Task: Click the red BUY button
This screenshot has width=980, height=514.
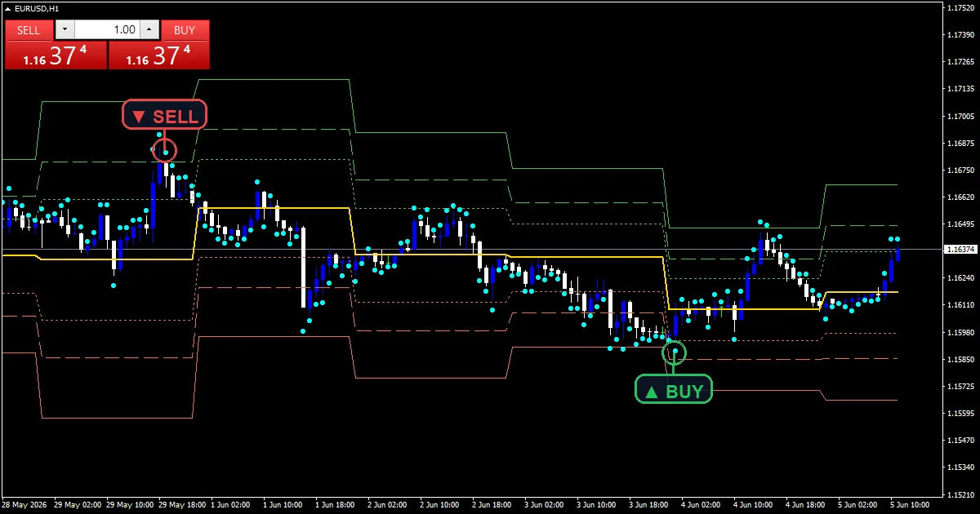Action: click(185, 30)
